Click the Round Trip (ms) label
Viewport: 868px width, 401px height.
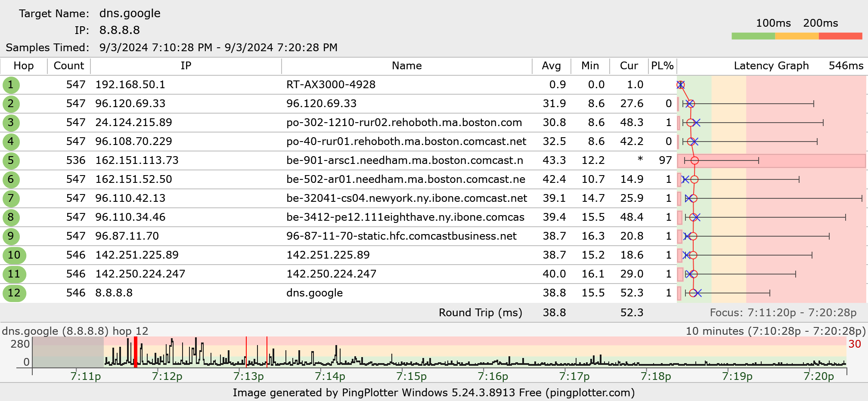click(480, 313)
